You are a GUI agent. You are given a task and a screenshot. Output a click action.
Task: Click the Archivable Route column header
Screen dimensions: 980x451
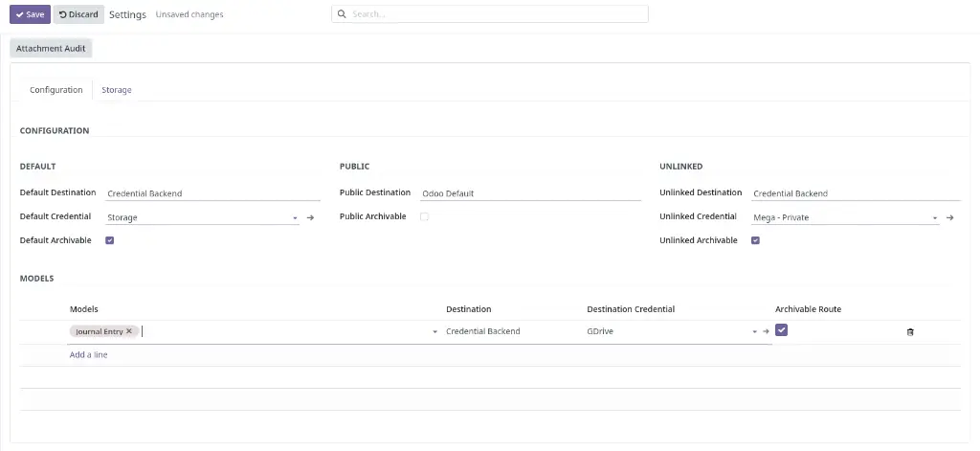[x=808, y=309]
